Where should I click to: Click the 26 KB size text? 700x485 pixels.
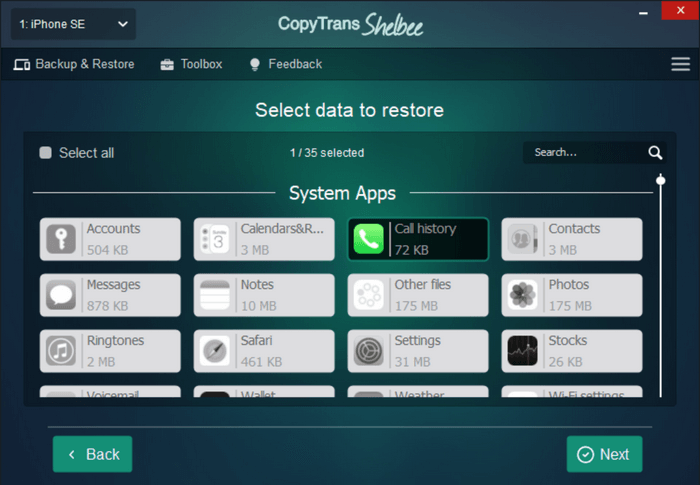click(566, 362)
